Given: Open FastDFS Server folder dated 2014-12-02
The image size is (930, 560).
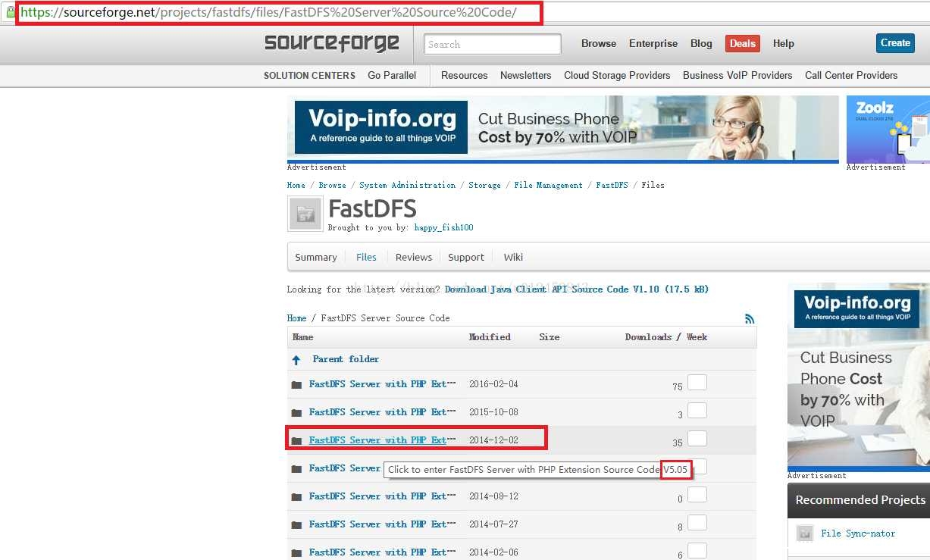Looking at the screenshot, I should pyautogui.click(x=382, y=440).
